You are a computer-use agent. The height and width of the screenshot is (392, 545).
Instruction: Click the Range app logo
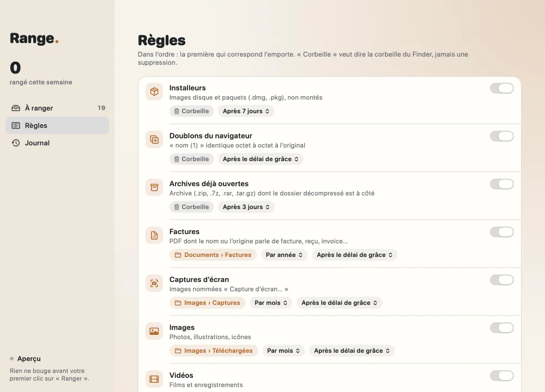[x=34, y=39]
